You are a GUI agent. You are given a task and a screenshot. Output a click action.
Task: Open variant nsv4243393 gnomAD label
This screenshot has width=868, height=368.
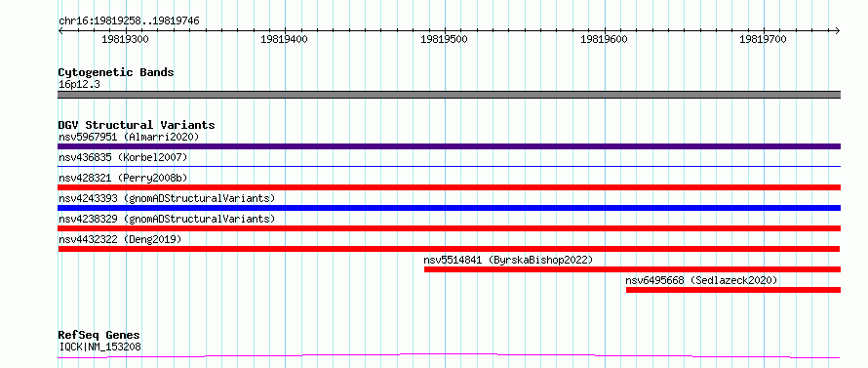coord(167,198)
